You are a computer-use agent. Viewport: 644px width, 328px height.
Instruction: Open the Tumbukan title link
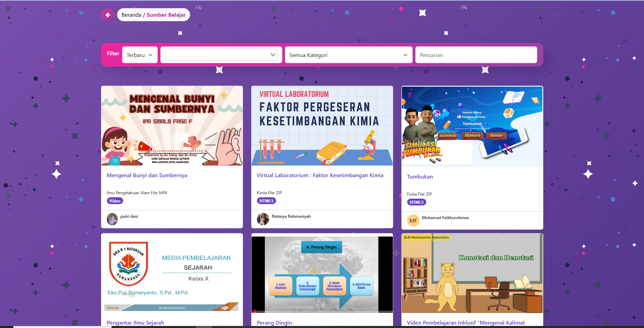420,177
